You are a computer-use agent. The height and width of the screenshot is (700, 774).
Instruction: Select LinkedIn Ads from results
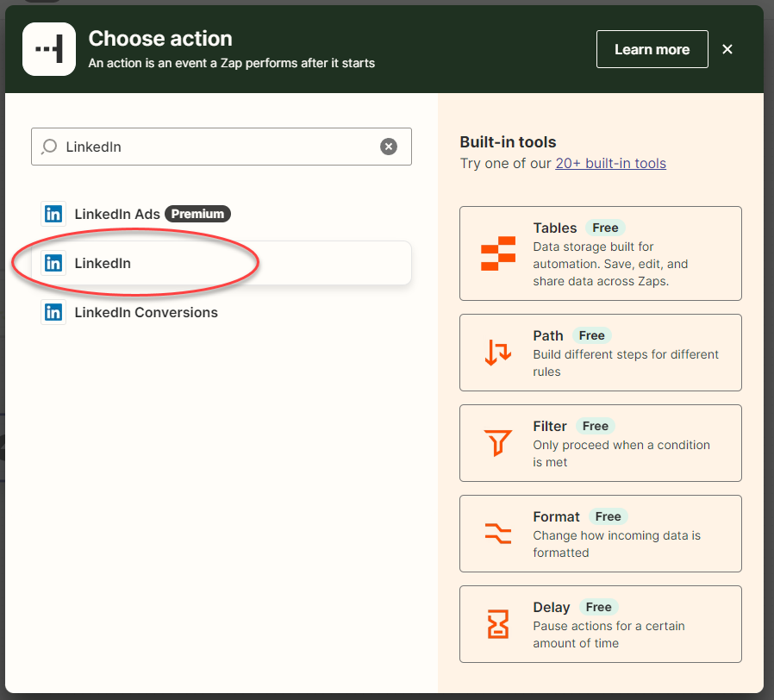click(x=222, y=214)
